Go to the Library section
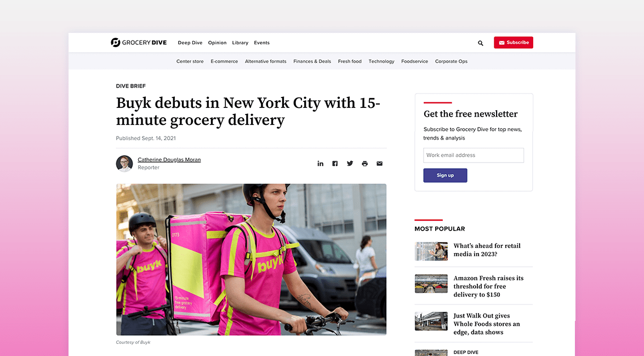 coord(240,43)
